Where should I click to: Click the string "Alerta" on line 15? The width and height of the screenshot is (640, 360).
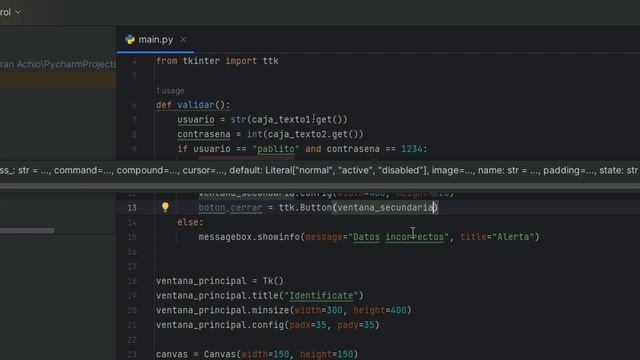click(x=513, y=237)
